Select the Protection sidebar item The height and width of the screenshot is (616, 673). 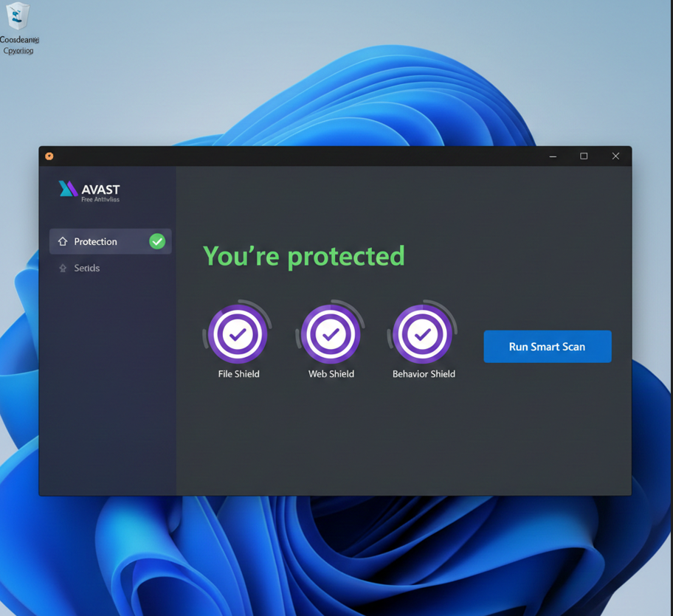pyautogui.click(x=96, y=242)
